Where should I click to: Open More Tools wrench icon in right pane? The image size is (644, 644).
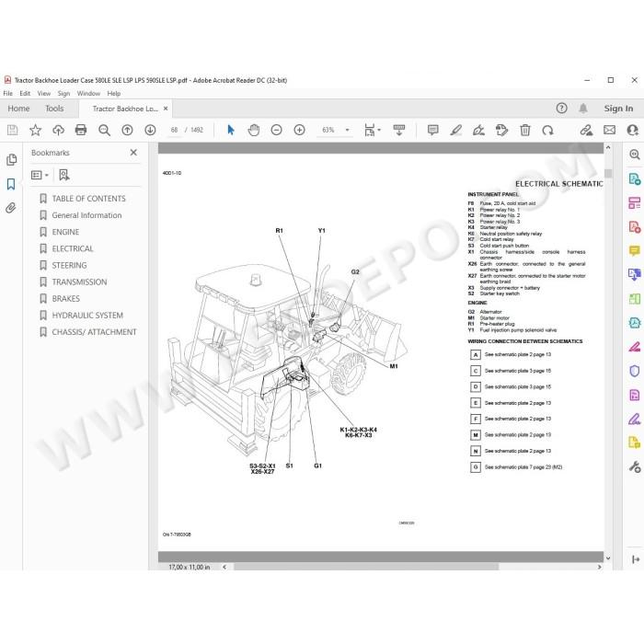coord(635,467)
